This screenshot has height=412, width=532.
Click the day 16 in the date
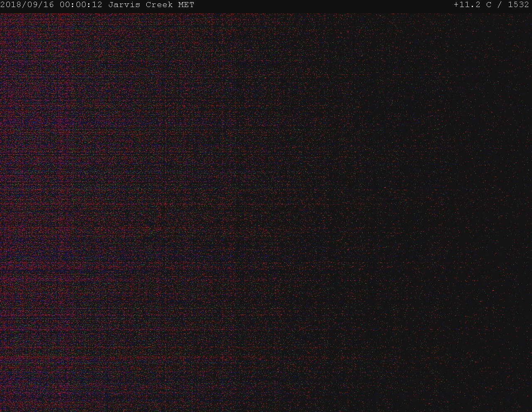coord(49,5)
